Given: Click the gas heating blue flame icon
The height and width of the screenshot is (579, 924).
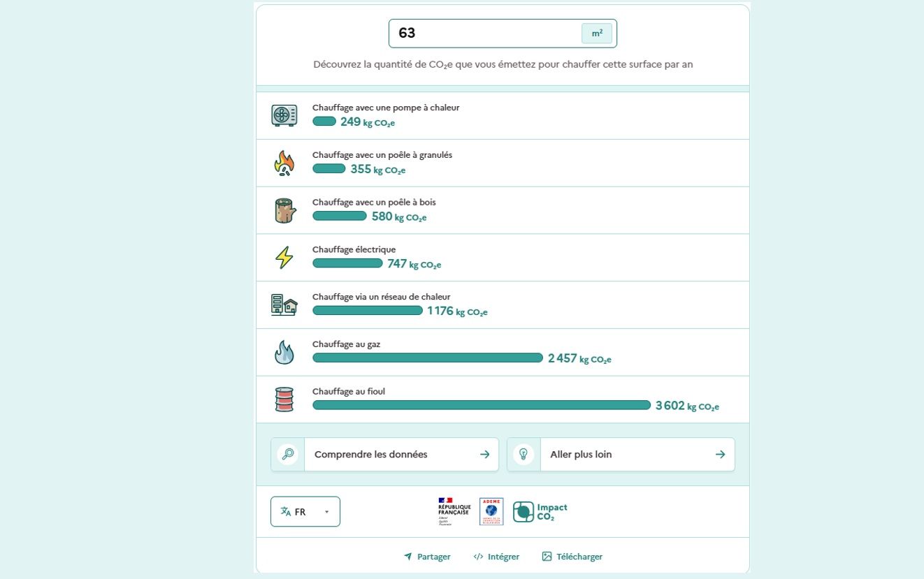Looking at the screenshot, I should pos(284,353).
